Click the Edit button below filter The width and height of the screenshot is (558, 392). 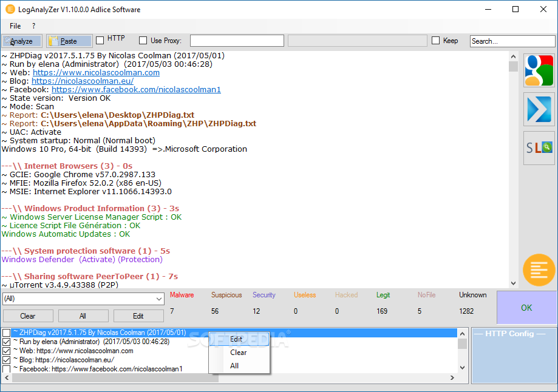tap(138, 316)
